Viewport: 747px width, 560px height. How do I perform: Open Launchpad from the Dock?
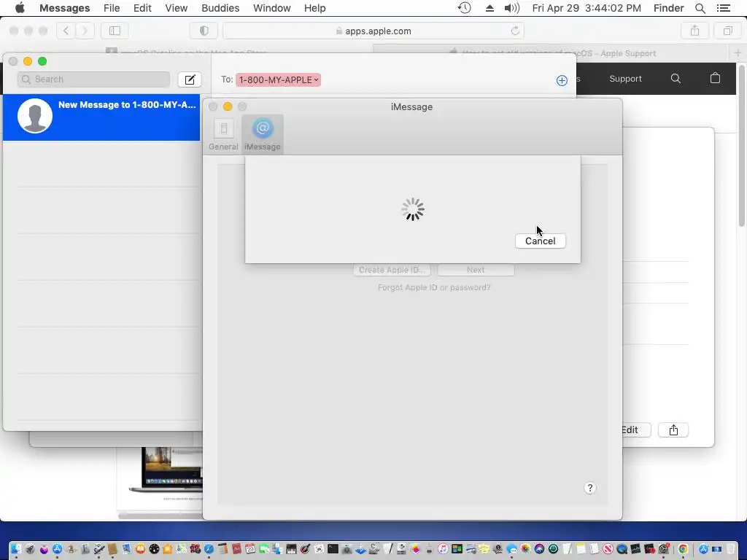[30, 549]
